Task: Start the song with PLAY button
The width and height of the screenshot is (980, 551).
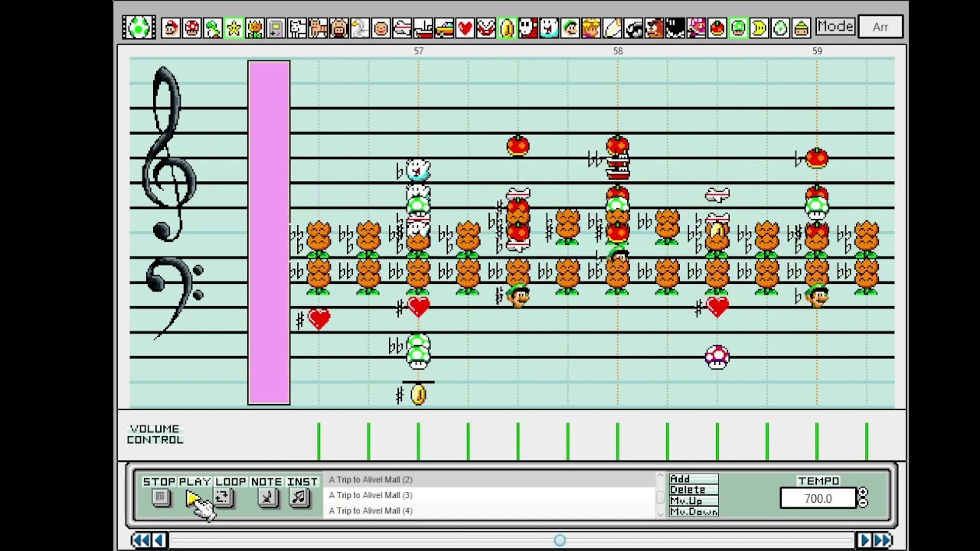Action: tap(193, 498)
